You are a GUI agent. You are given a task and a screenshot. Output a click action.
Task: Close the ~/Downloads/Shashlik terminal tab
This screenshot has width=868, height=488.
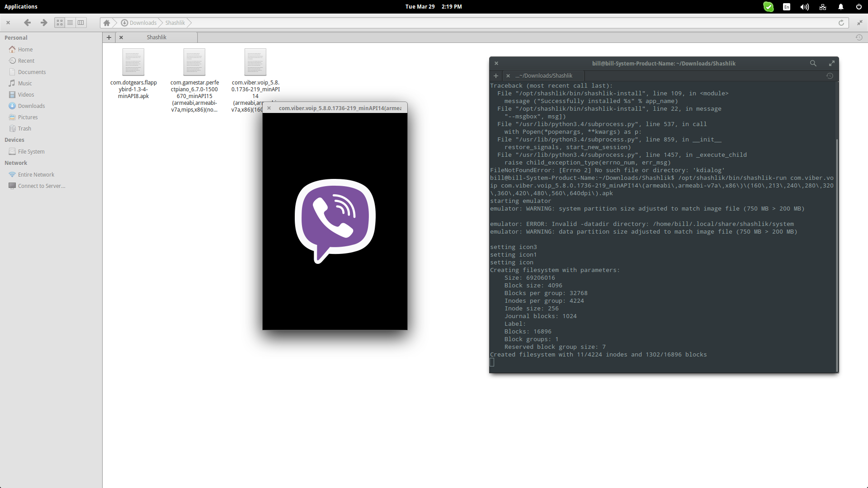point(508,75)
